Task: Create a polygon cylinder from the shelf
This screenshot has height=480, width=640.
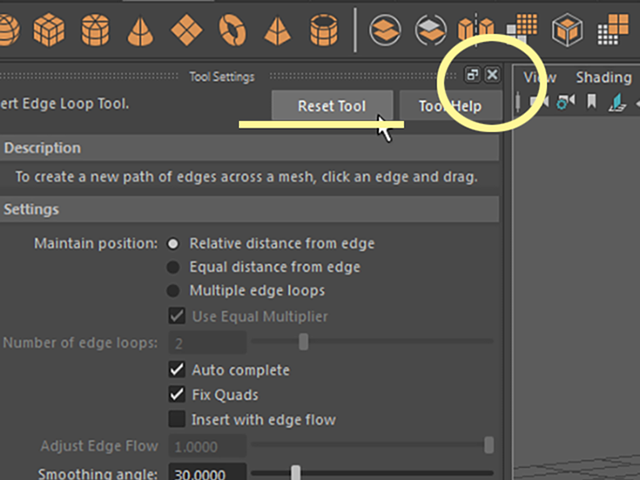Action: point(95,30)
